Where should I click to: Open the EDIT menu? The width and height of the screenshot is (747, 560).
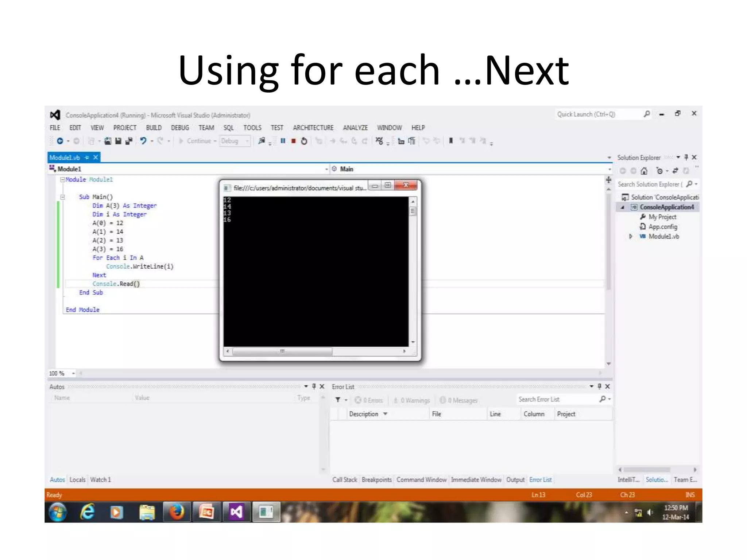75,128
